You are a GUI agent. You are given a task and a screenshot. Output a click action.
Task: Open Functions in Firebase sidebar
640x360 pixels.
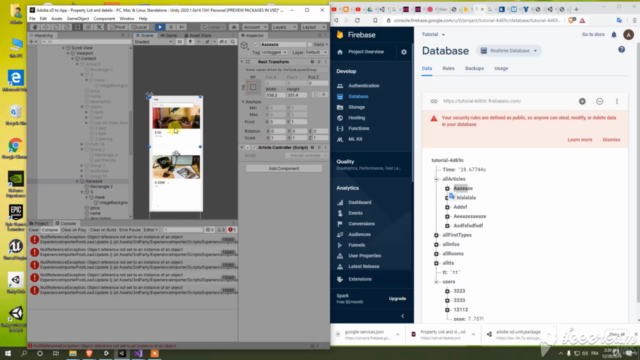358,128
